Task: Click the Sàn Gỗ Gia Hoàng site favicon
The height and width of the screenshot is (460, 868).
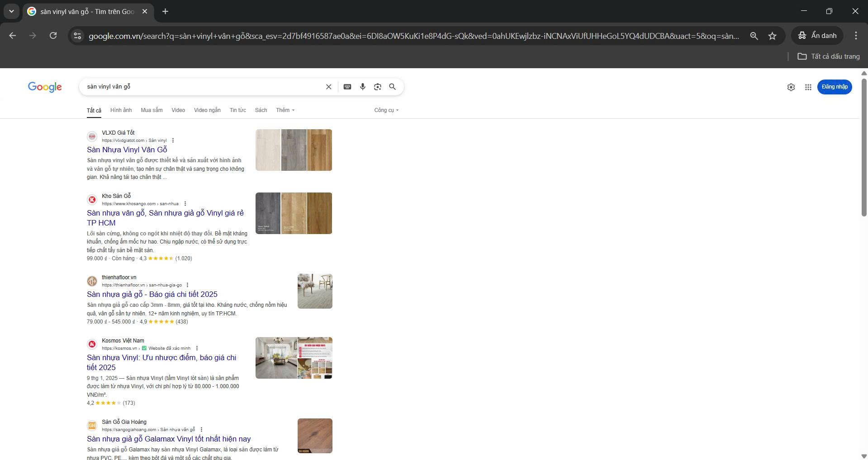Action: (92, 426)
